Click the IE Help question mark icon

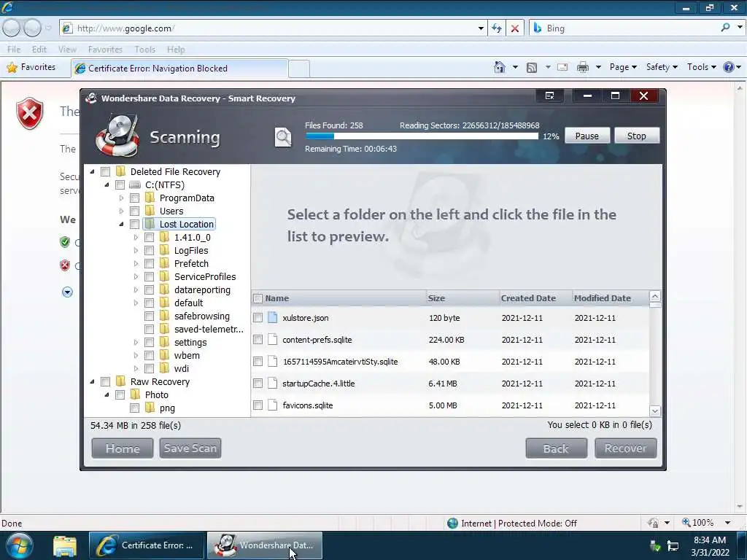729,67
